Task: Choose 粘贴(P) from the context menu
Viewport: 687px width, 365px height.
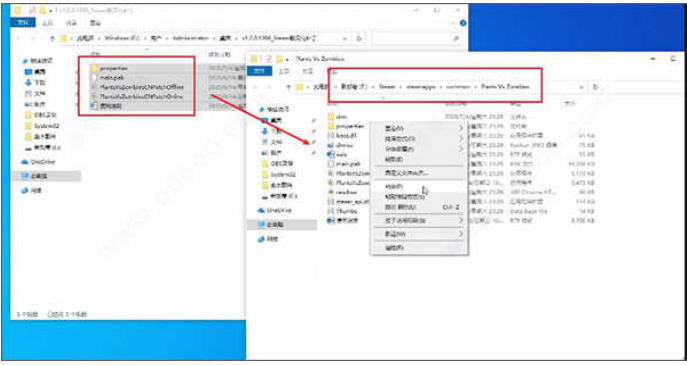Action: [x=394, y=186]
